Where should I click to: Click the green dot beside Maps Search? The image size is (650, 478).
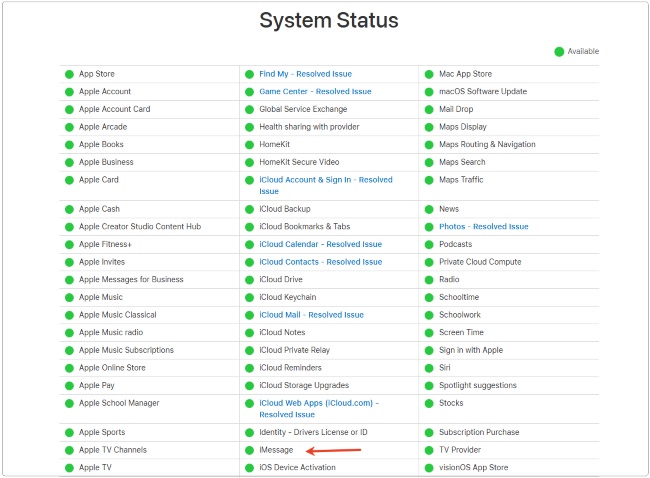click(429, 163)
